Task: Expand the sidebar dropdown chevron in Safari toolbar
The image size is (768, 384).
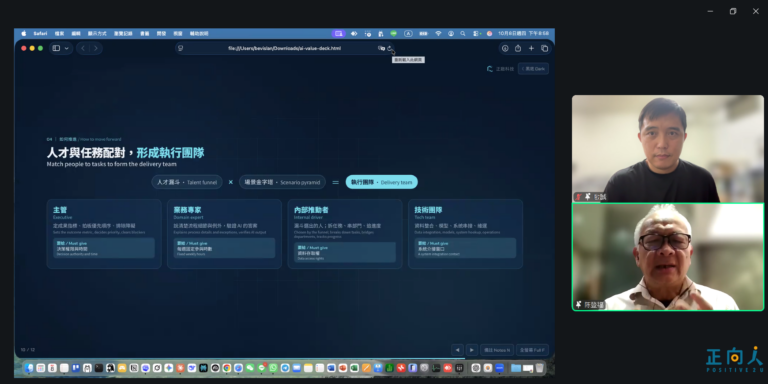Action: click(67, 48)
